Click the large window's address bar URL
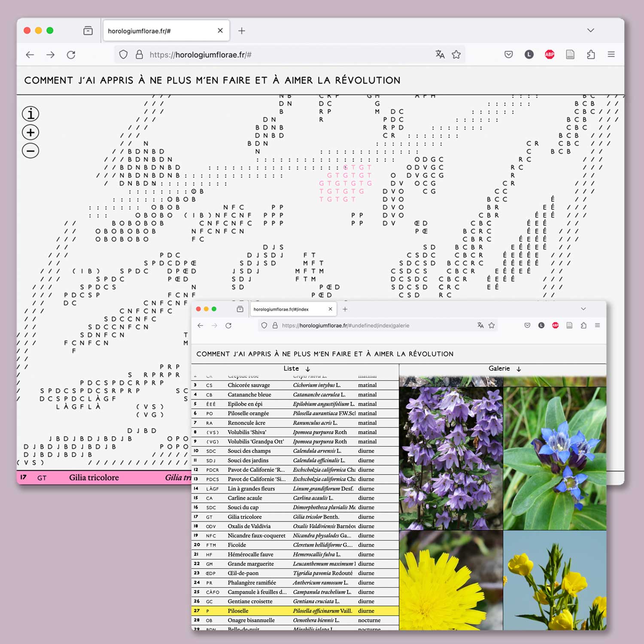The image size is (644, 644). tap(200, 55)
